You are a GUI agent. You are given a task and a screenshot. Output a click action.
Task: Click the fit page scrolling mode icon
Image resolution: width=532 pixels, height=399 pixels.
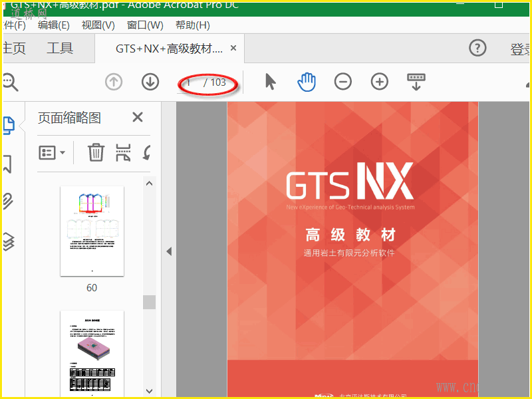click(416, 82)
